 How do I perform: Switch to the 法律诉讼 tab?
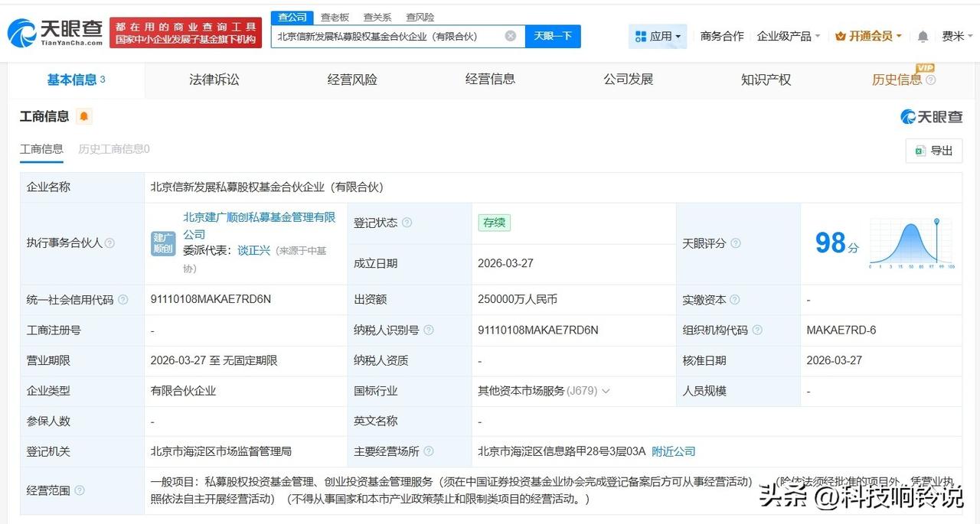(x=214, y=80)
